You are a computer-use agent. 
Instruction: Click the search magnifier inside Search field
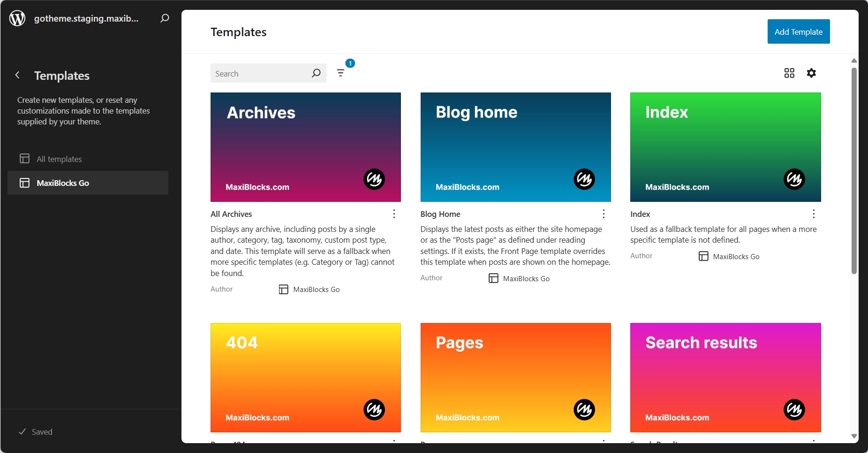pos(316,73)
